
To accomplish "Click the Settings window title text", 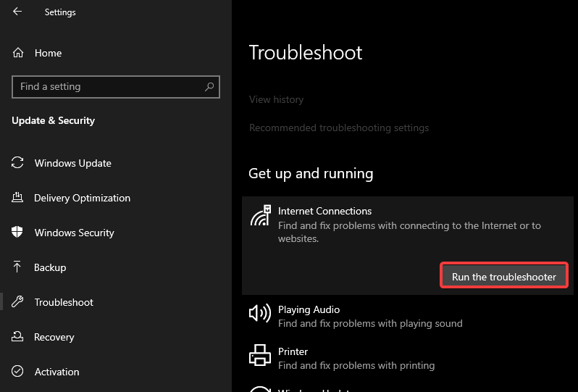I will click(x=60, y=12).
